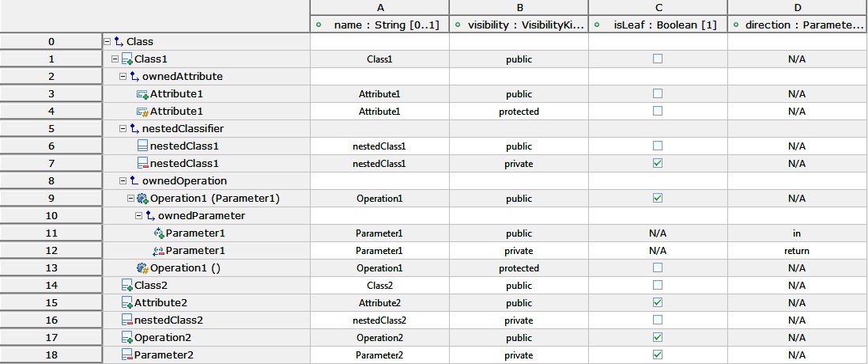The width and height of the screenshot is (868, 364).
Task: Select the protected Operation1 () gear icon
Action: [142, 268]
